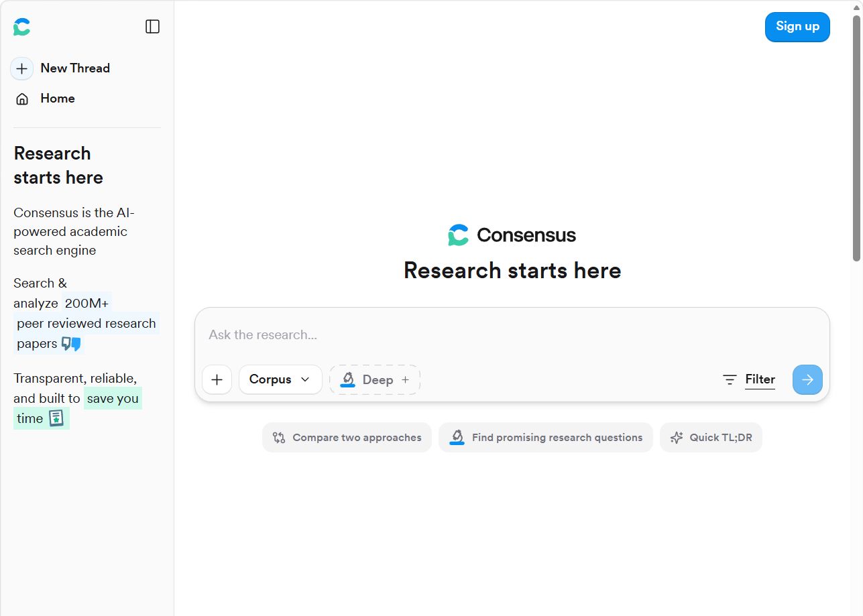Image resolution: width=863 pixels, height=616 pixels.
Task: Click 'Research starts here' main heading
Action: 512,271
